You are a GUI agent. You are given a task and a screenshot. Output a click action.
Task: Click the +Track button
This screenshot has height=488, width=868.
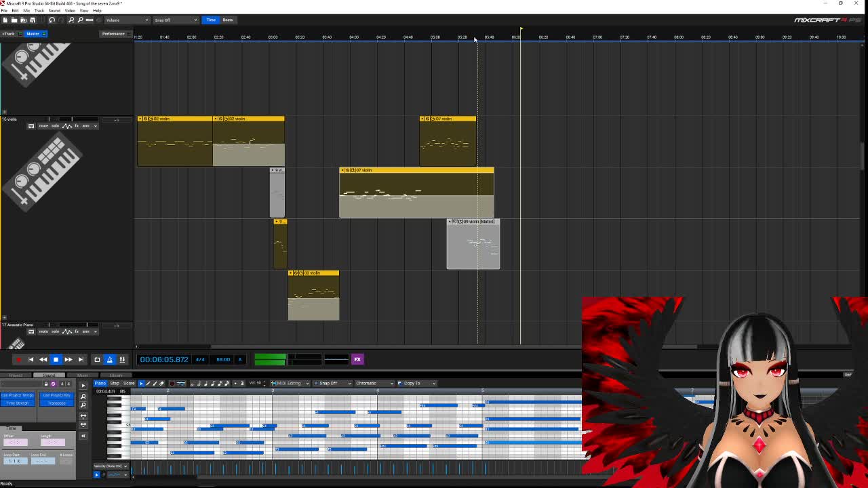tap(9, 34)
